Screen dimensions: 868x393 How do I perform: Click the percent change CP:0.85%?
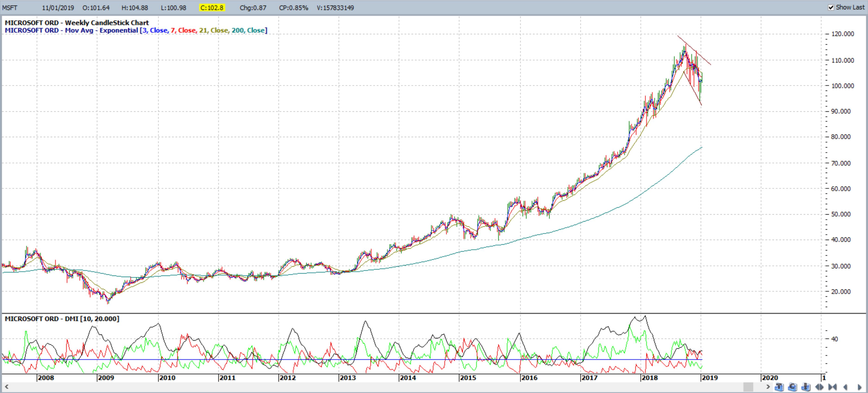(294, 8)
